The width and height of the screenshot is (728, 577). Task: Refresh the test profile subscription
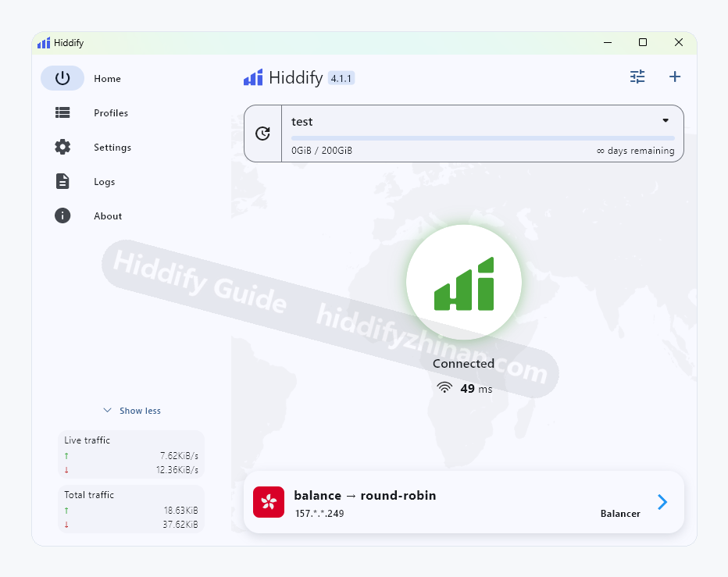tap(262, 134)
